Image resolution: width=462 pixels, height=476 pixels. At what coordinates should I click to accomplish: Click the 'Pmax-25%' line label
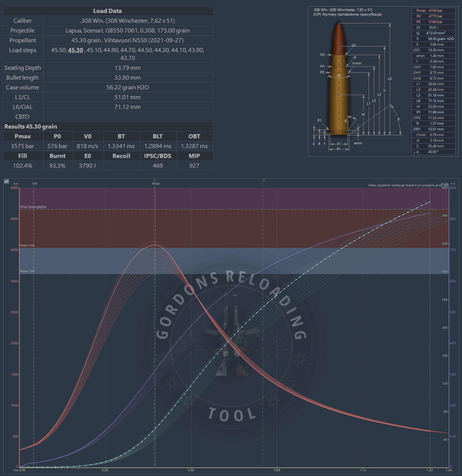point(27,271)
